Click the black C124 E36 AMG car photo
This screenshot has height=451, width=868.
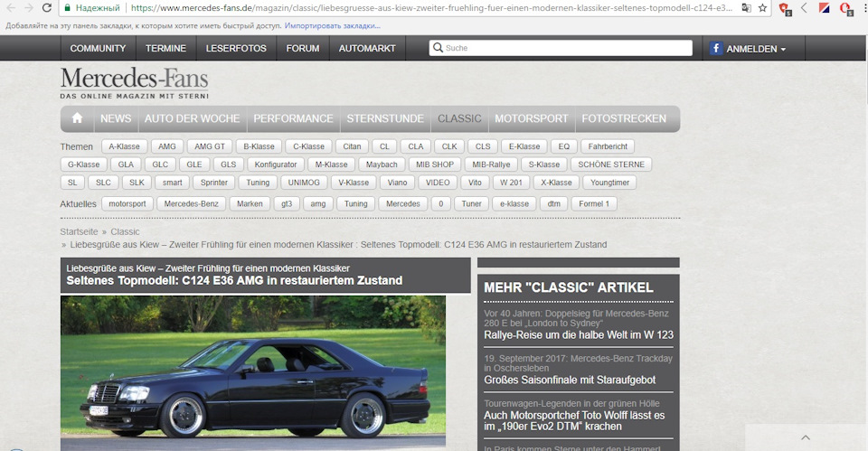coord(253,371)
